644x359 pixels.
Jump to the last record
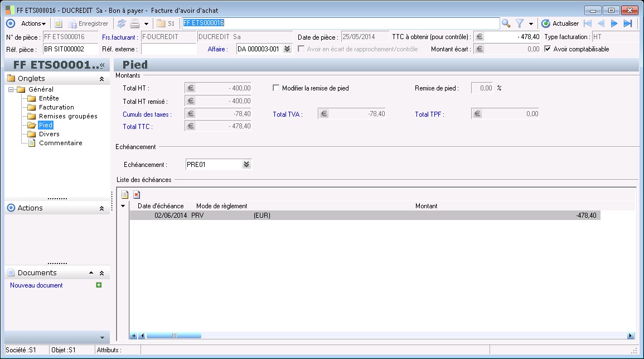click(x=627, y=23)
